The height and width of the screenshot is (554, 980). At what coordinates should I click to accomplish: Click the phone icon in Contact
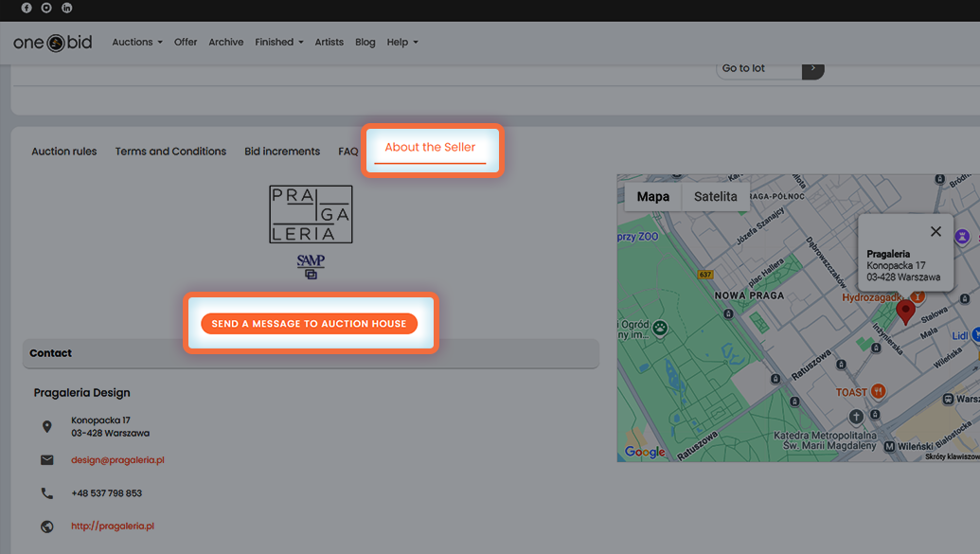click(x=47, y=493)
